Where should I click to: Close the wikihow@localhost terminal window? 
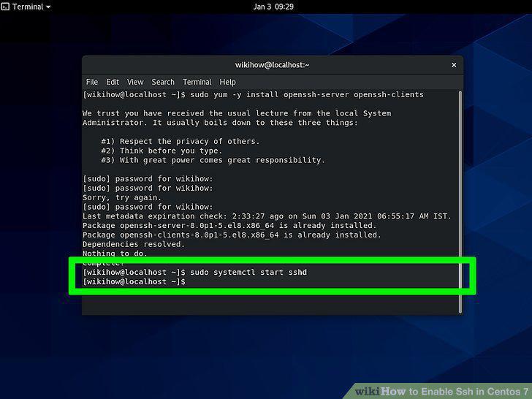click(454, 65)
